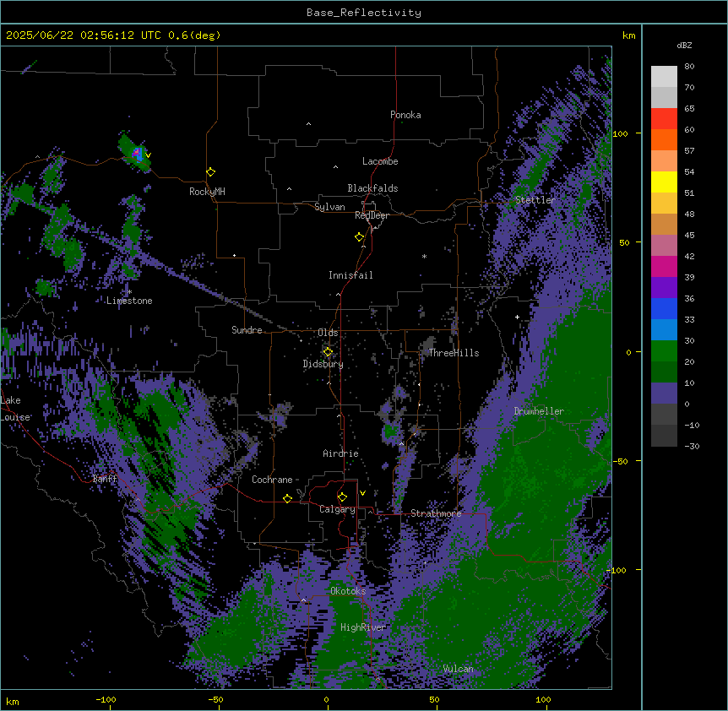Click the -100 tick on the right axis

pyautogui.click(x=617, y=570)
